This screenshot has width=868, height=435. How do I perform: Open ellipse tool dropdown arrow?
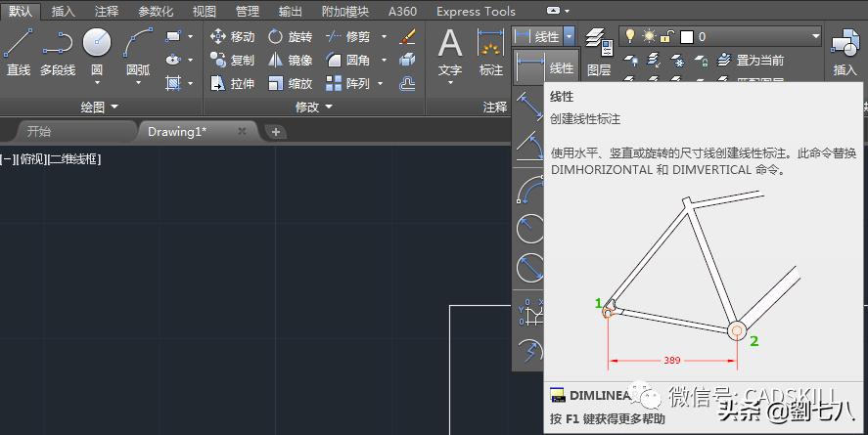point(191,60)
